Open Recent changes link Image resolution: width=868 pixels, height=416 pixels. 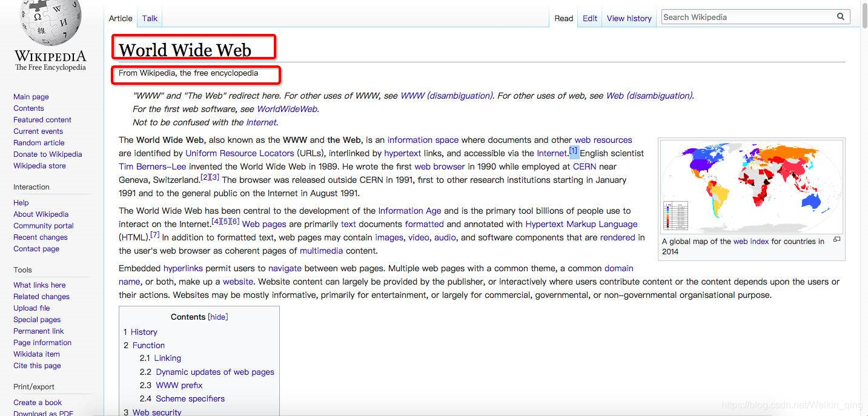41,237
